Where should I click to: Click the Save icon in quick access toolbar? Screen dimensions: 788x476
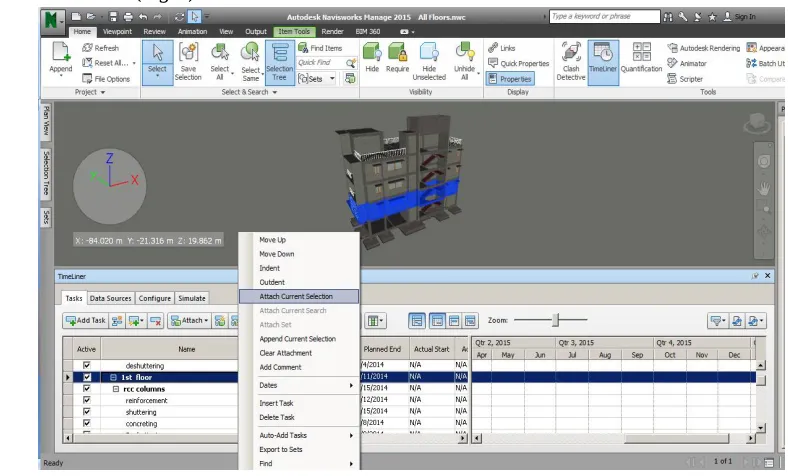coord(113,17)
